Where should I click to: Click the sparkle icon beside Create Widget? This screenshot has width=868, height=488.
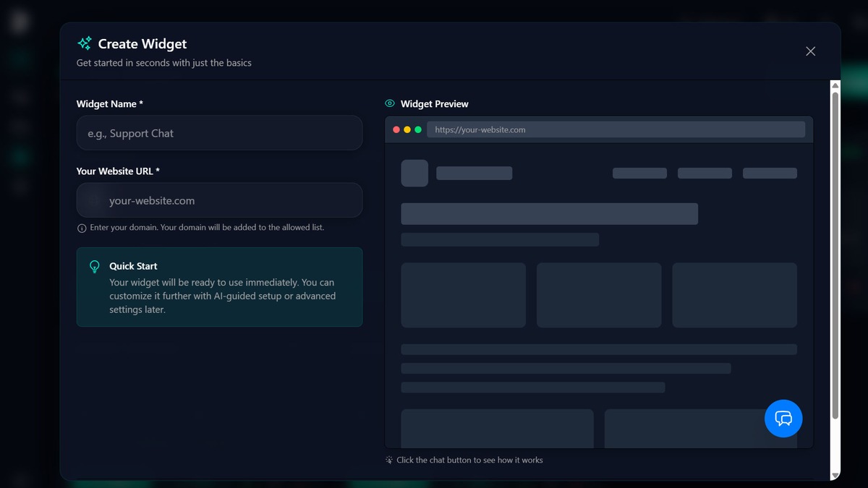(x=85, y=43)
